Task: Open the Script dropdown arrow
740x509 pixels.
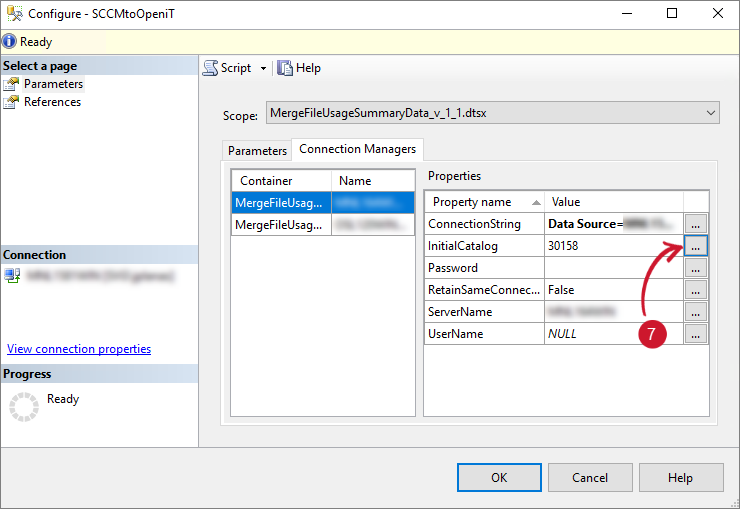Action: tap(263, 68)
